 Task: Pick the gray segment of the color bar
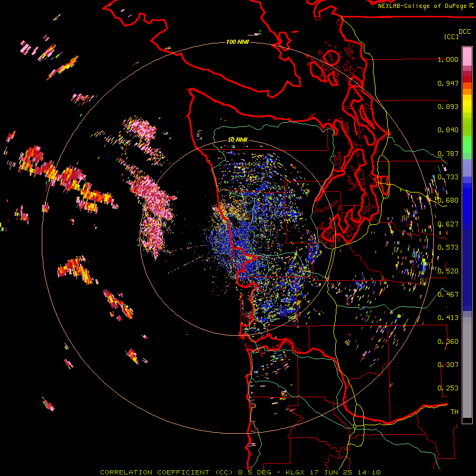pos(467,368)
